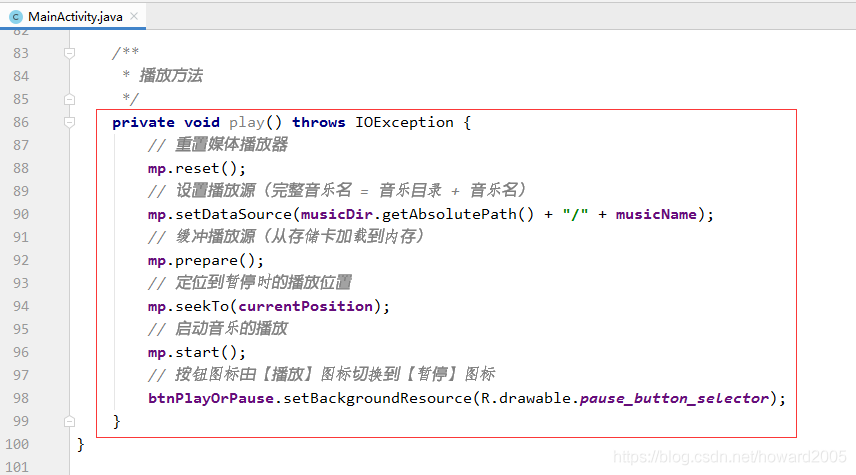Screen dimensions: 856x475
Task: Click the 'musicDir' field reference
Action: point(337,214)
